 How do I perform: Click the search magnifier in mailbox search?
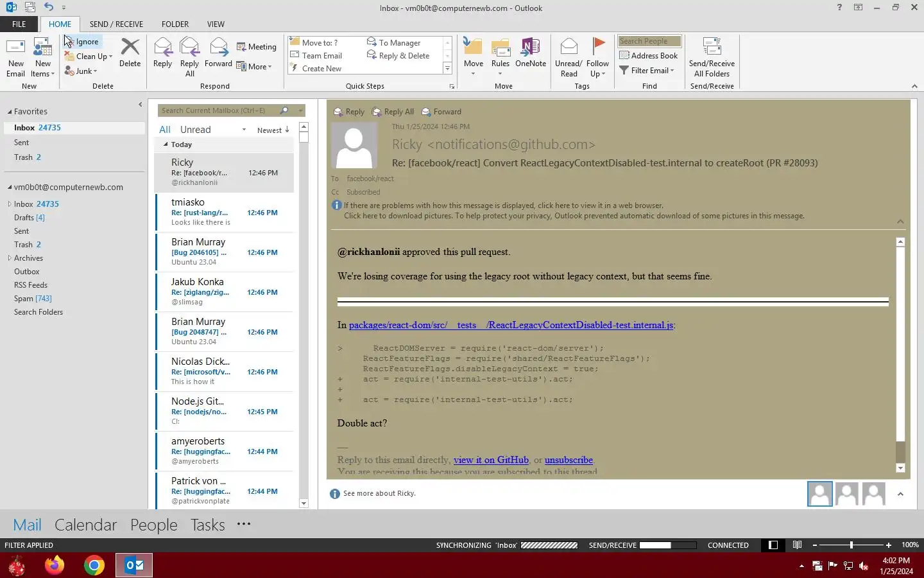[285, 110]
